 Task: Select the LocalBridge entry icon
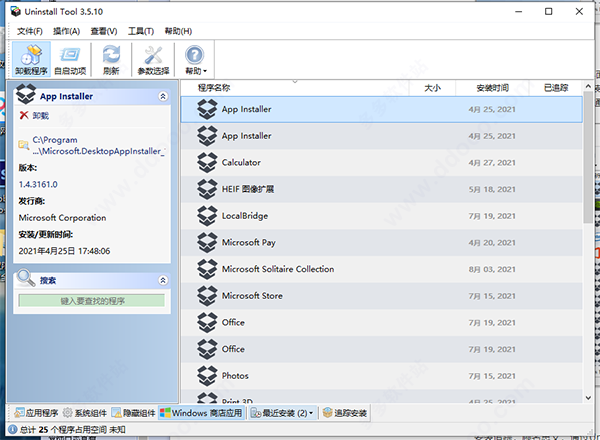[x=207, y=216]
